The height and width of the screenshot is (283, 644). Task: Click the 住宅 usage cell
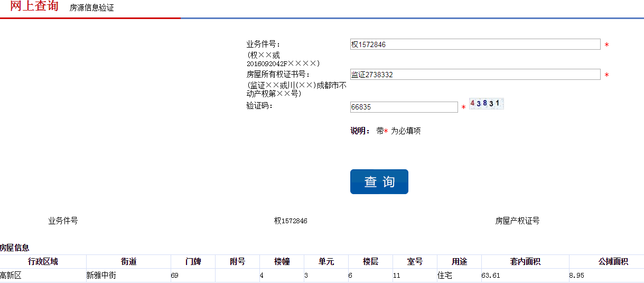[445, 276]
